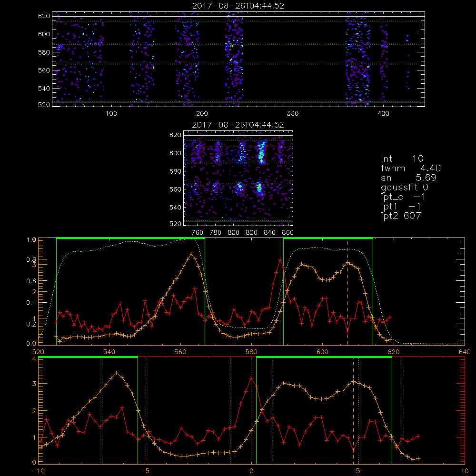Click the timestamp title above the small square image
The width and height of the screenshot is (476, 476).
tap(238, 125)
